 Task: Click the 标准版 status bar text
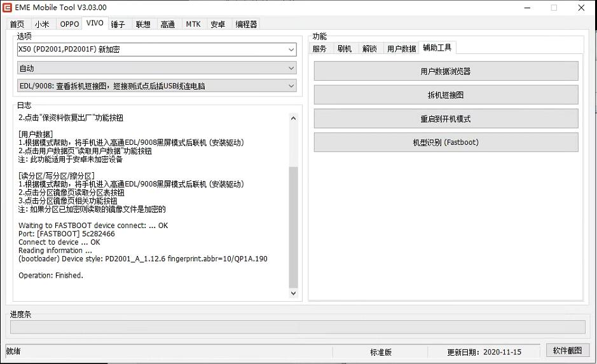point(381,352)
